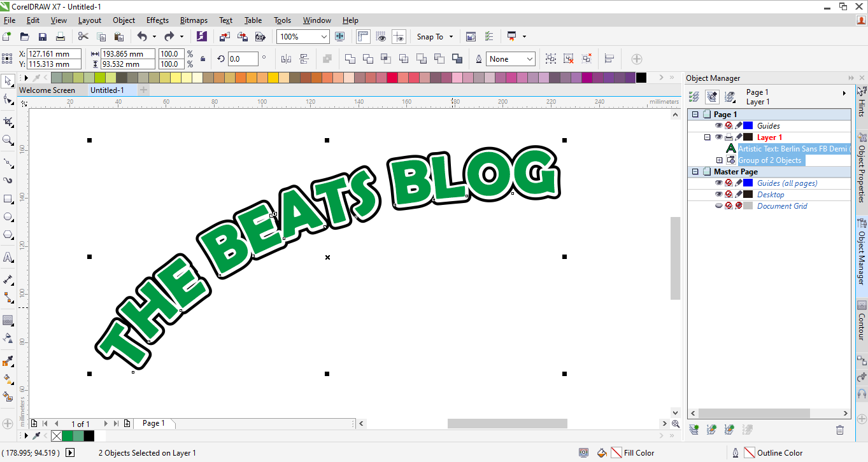This screenshot has height=462, width=868.
Task: Open the Object menu
Action: [124, 20]
